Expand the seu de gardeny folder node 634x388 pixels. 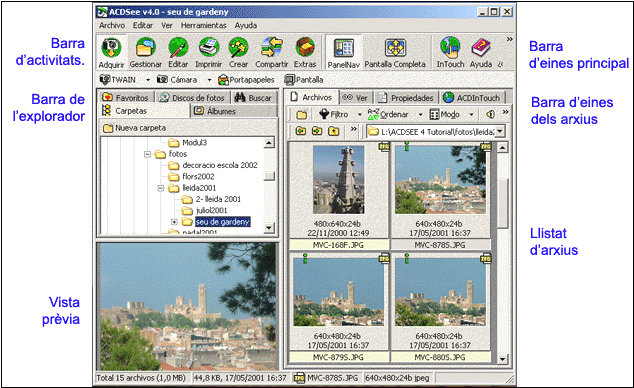click(174, 222)
